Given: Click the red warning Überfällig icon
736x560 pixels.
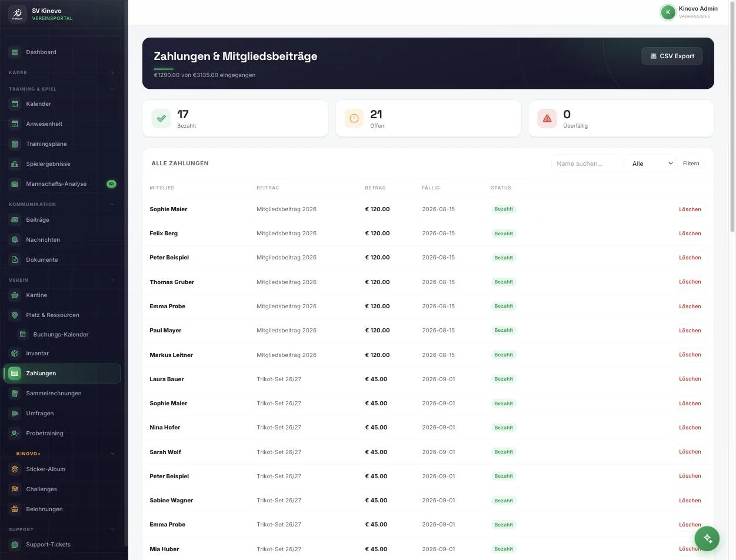Looking at the screenshot, I should pos(547,118).
